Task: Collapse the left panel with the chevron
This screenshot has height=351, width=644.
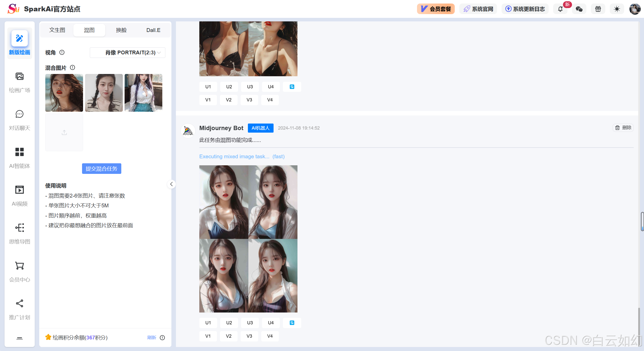Action: point(171,184)
